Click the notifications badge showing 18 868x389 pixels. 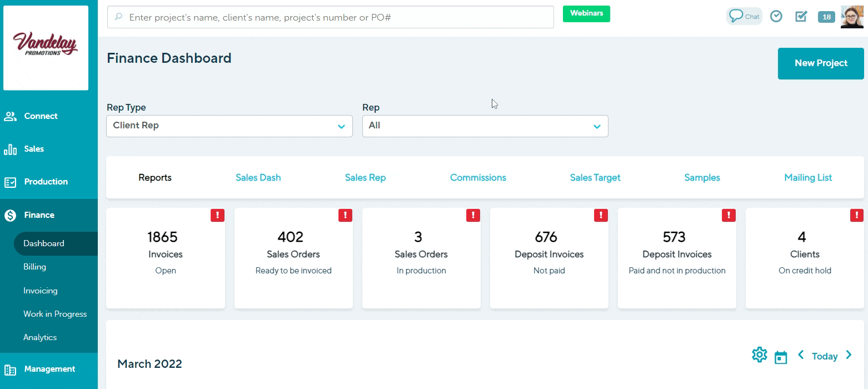pos(826,17)
